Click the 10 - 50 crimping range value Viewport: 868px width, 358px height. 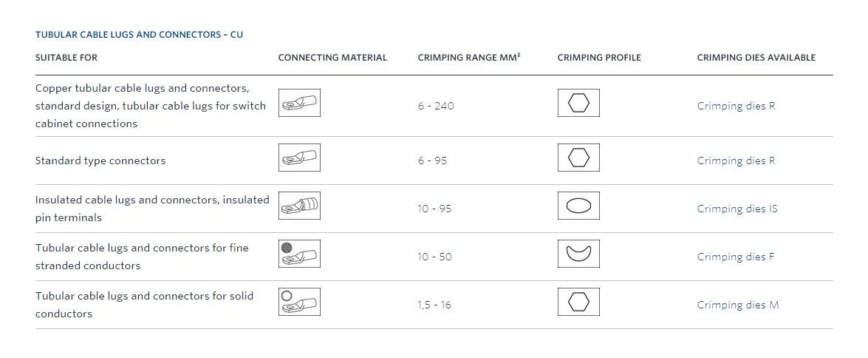[434, 257]
